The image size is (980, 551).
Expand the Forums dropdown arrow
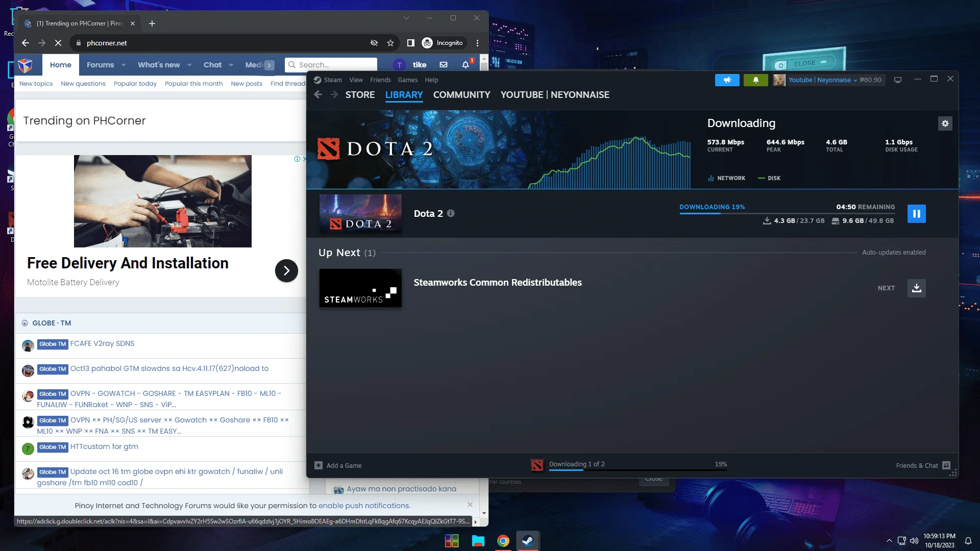click(124, 65)
